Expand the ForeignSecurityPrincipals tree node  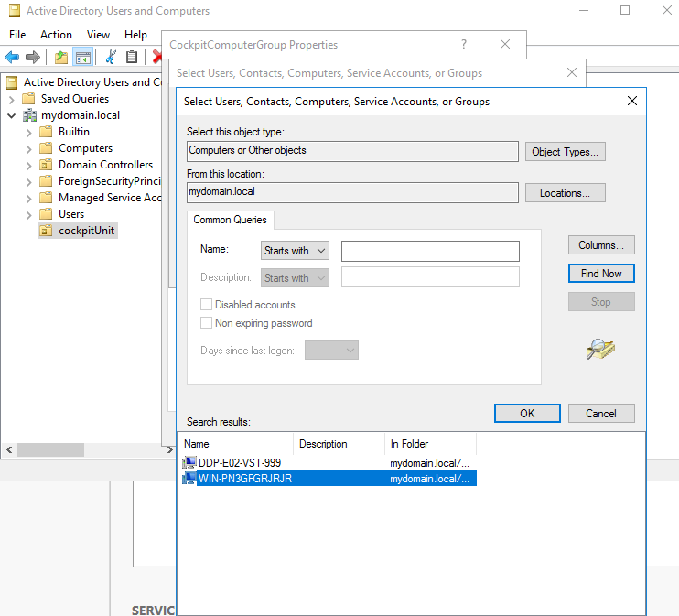click(x=29, y=181)
